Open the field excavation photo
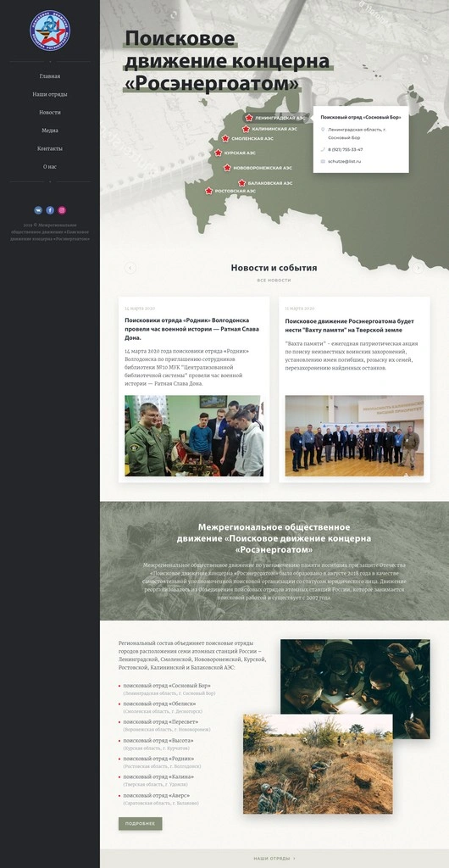449x868 pixels. (318, 764)
